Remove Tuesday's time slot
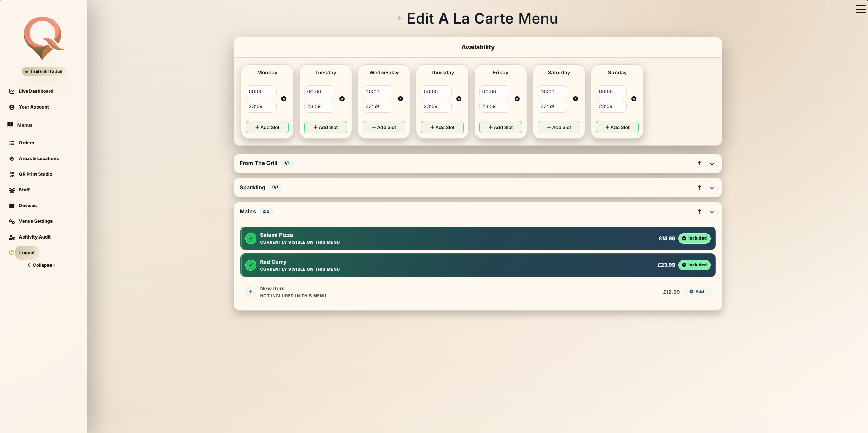This screenshot has height=433, width=868. pyautogui.click(x=342, y=99)
